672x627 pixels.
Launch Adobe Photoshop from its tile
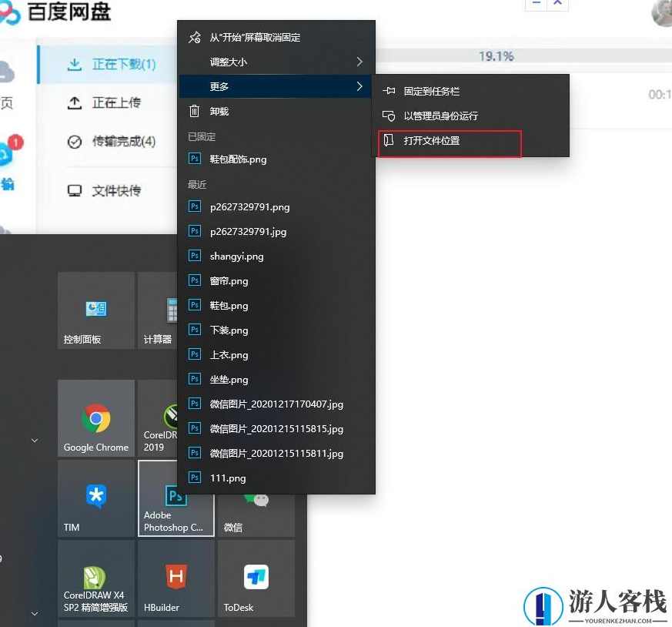click(x=176, y=499)
